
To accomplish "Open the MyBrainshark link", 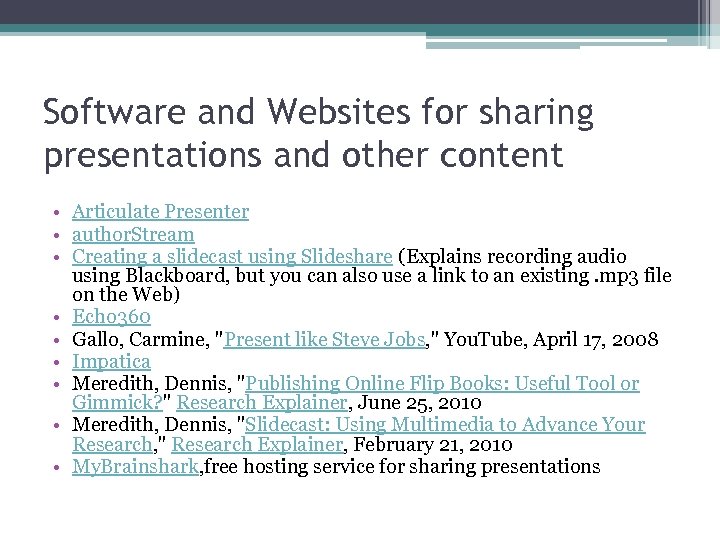I will [x=135, y=467].
